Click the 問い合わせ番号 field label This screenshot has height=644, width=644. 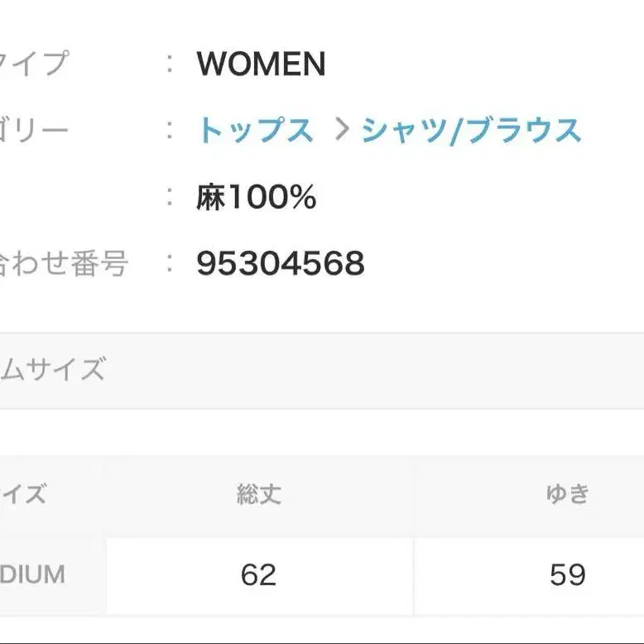[x=63, y=264]
